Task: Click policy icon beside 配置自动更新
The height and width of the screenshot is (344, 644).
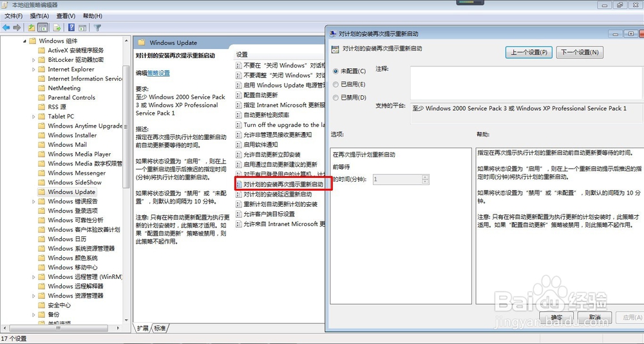Action: click(x=239, y=95)
